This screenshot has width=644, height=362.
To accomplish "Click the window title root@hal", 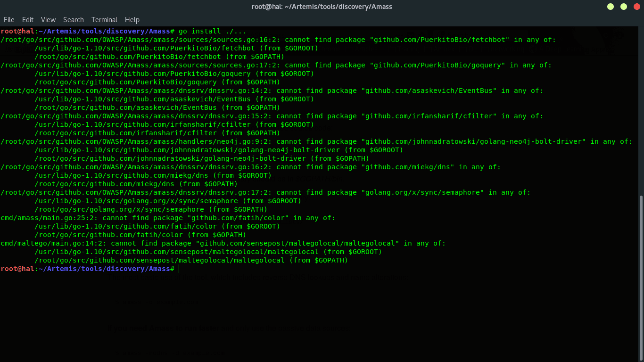I will (322, 7).
